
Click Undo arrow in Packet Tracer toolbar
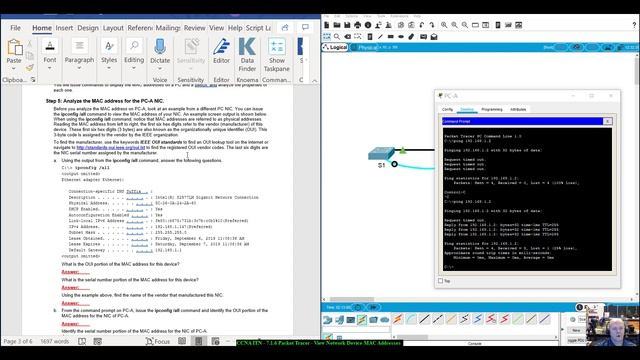422,25
